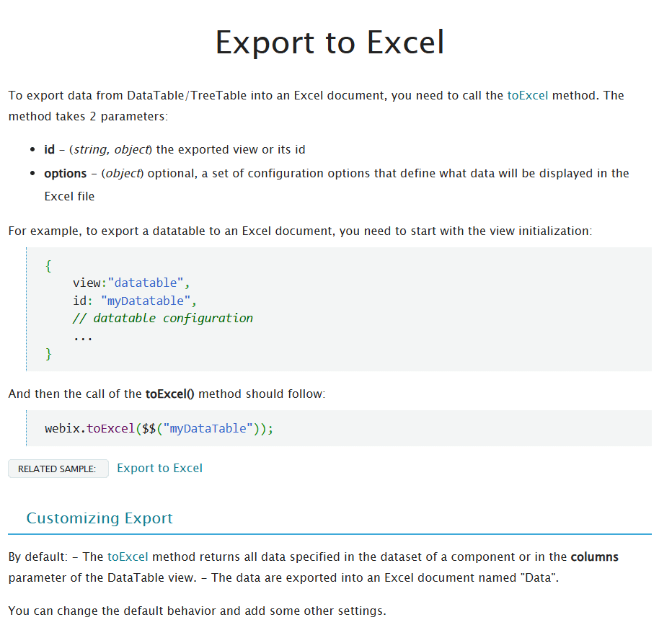The image size is (672, 625).
Task: Select "myDatatable" string in the first code snippet
Action: [x=146, y=301]
